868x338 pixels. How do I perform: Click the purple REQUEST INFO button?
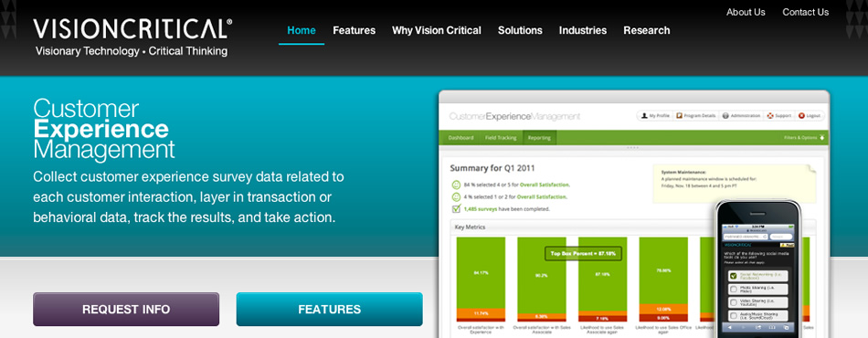pyautogui.click(x=126, y=310)
